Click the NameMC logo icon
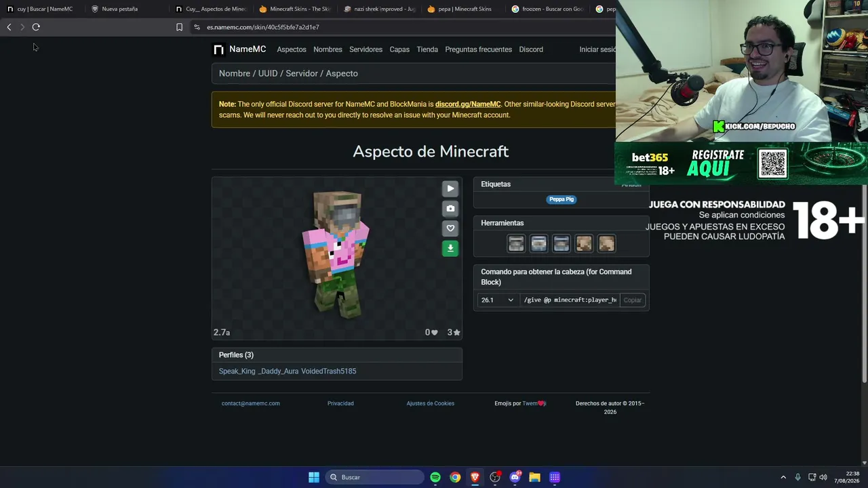 (x=218, y=49)
